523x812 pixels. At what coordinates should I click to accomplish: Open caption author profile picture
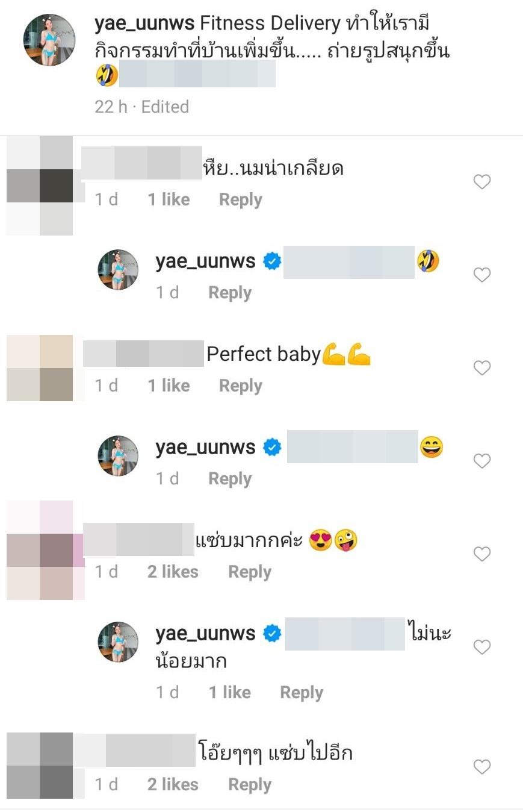click(49, 40)
